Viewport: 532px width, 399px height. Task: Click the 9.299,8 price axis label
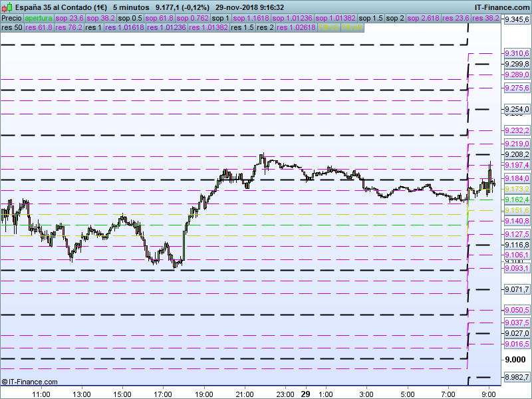coord(517,64)
